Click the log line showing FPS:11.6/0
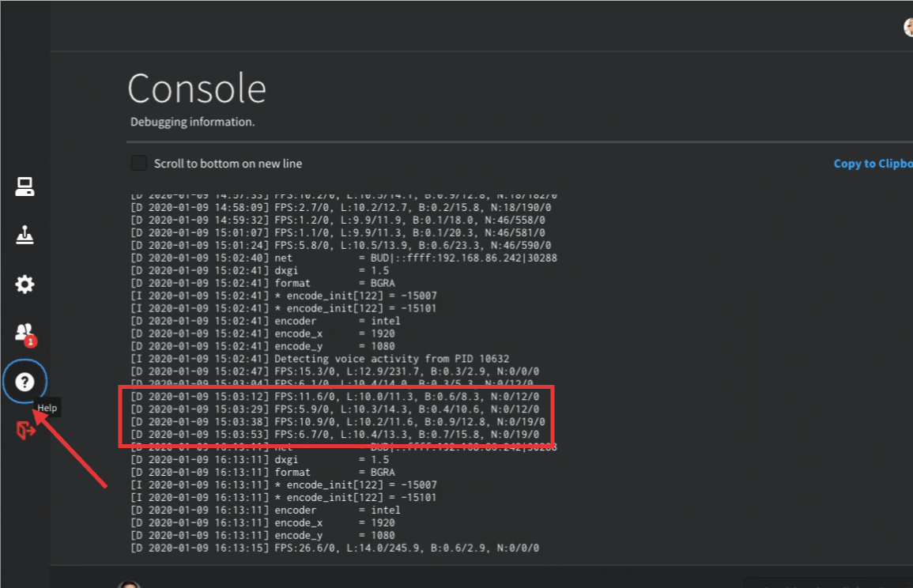The width and height of the screenshot is (913, 588). point(334,396)
